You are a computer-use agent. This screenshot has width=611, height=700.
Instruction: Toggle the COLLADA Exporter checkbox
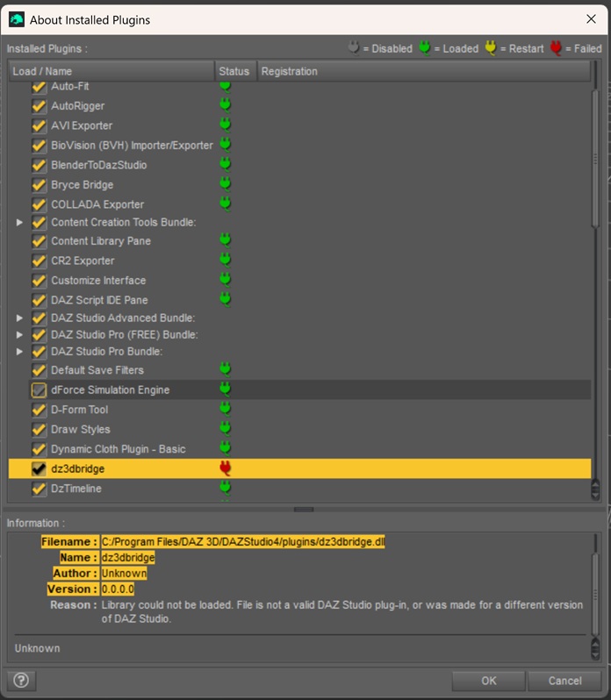[39, 204]
